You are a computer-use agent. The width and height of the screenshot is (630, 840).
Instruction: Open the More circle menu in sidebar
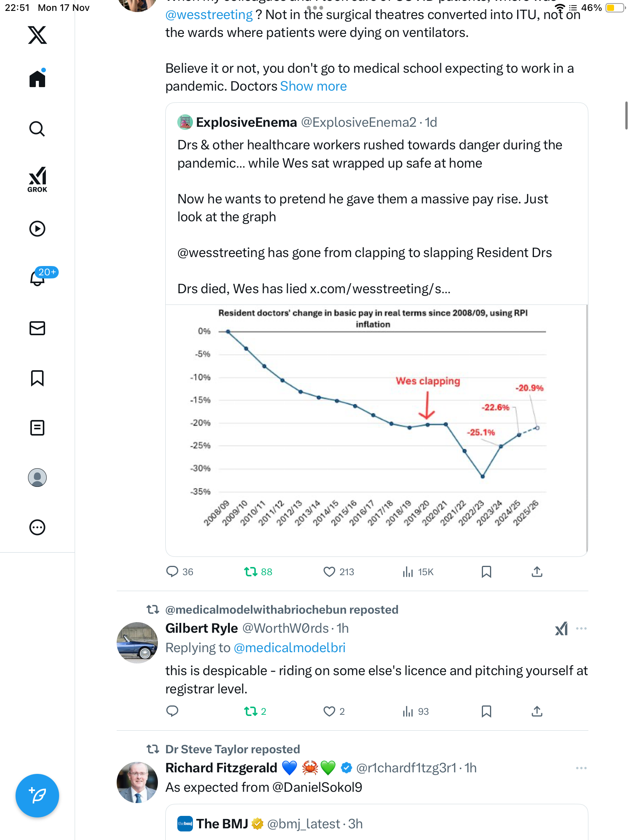click(37, 527)
